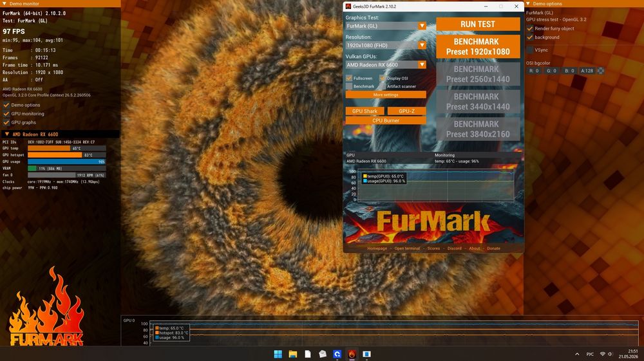The image size is (644, 361).
Task: Open the About link
Action: 475,248
